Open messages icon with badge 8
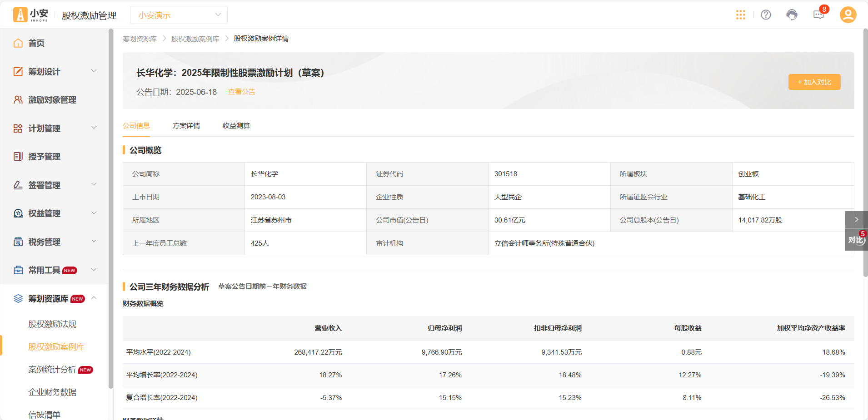This screenshot has width=868, height=420. point(819,15)
